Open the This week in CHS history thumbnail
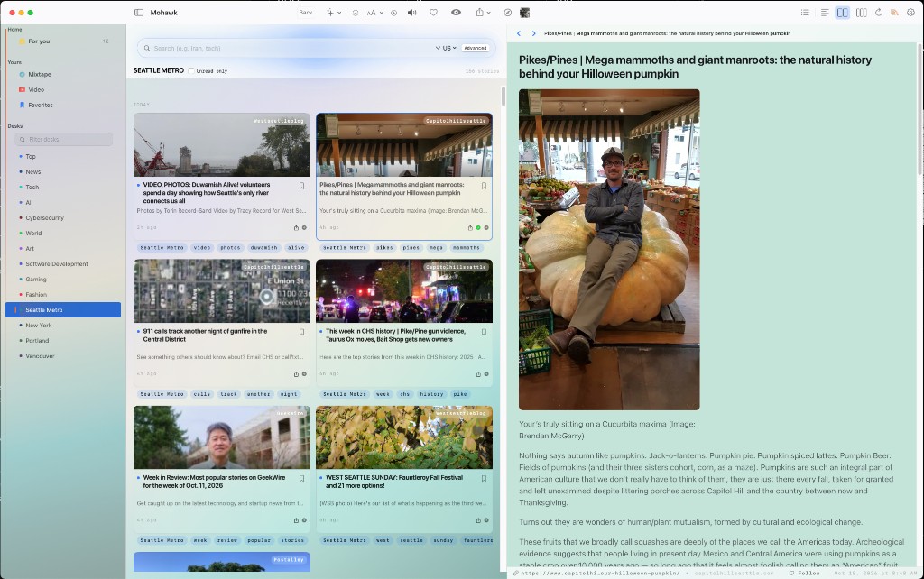The height and width of the screenshot is (579, 924). 404,291
